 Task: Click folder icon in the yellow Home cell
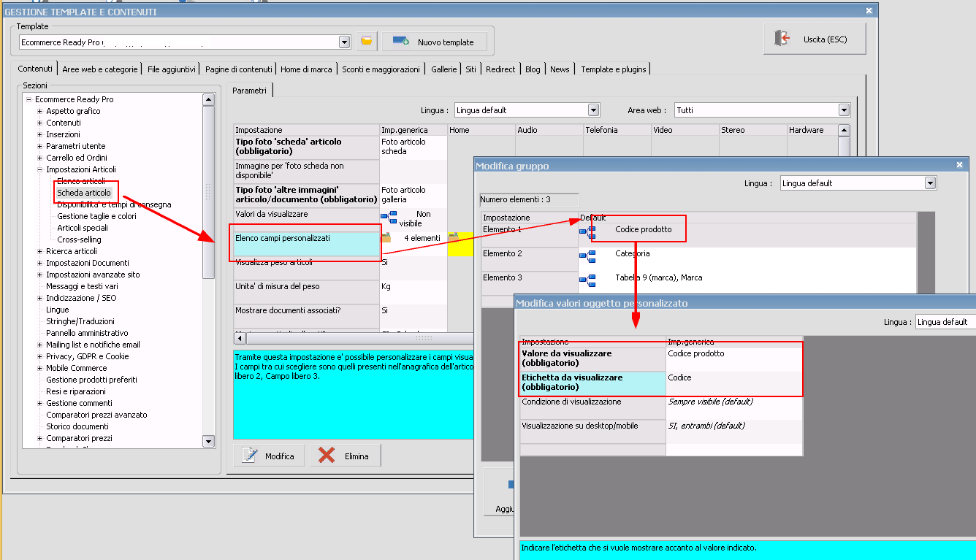tap(454, 237)
